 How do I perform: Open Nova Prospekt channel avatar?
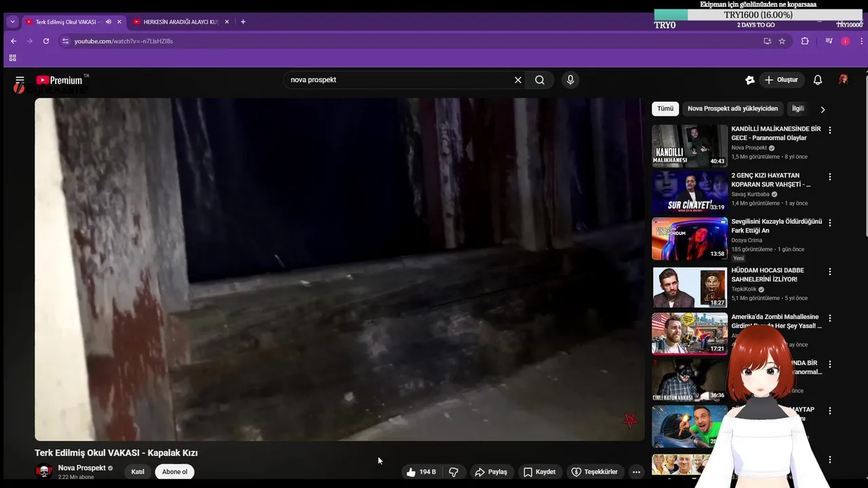[44, 472]
